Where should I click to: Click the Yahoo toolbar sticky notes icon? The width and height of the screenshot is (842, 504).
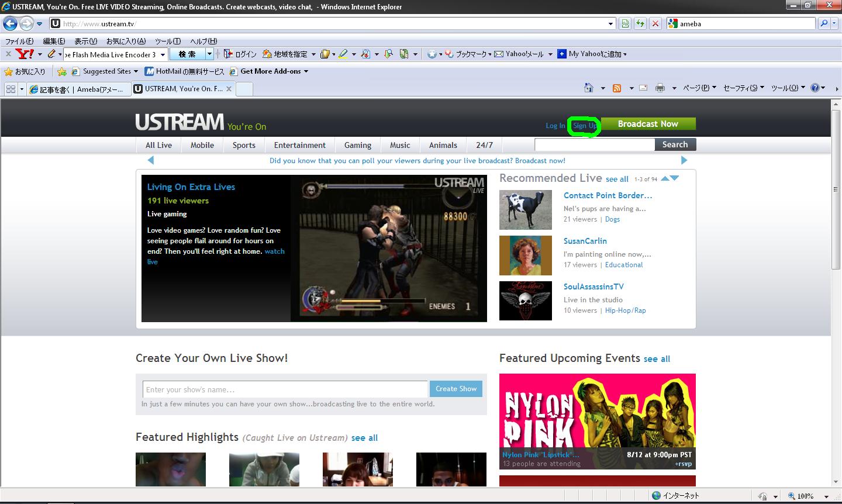point(326,54)
